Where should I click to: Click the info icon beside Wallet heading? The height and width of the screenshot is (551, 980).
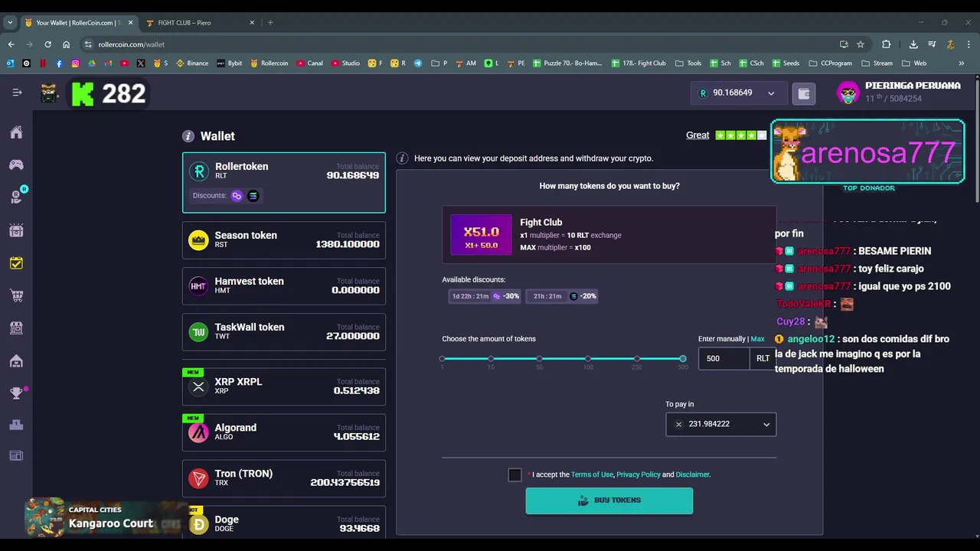188,136
